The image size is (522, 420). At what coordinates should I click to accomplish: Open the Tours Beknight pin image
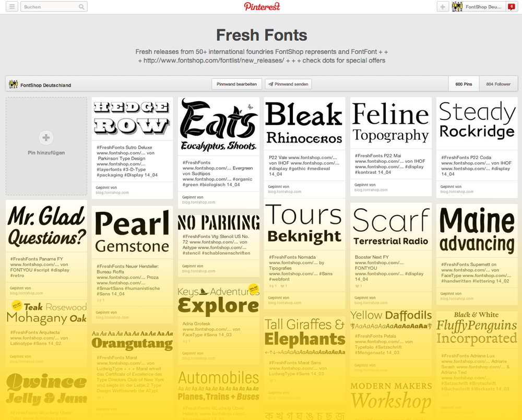click(305, 224)
